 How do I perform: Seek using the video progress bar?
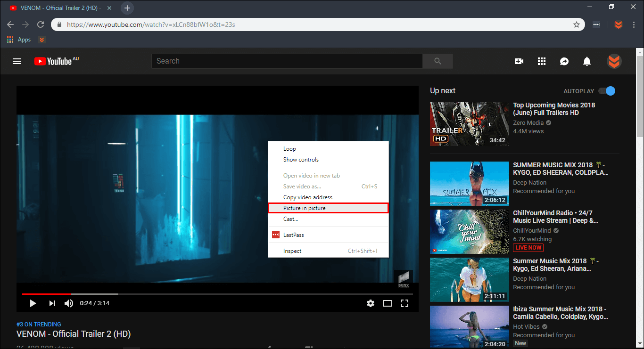click(217, 294)
